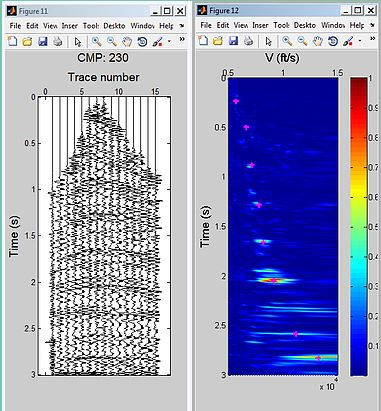The image size is (381, 411).
Task: Click Trace number axis label
Action: (x=104, y=77)
